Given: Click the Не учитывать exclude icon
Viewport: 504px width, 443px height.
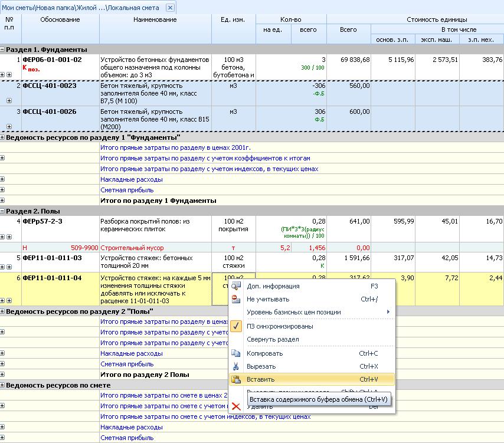Looking at the screenshot, I should (x=236, y=299).
